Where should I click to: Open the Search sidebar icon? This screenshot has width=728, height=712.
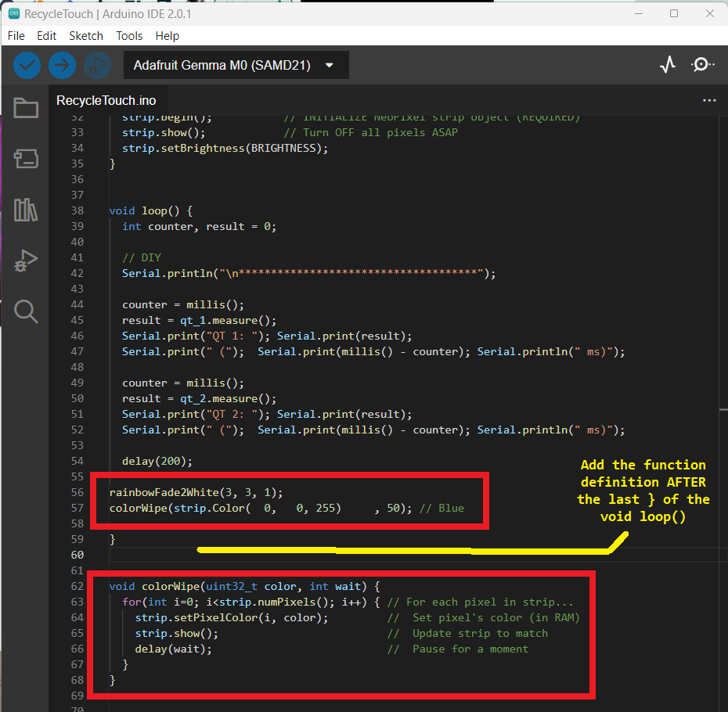(x=26, y=311)
